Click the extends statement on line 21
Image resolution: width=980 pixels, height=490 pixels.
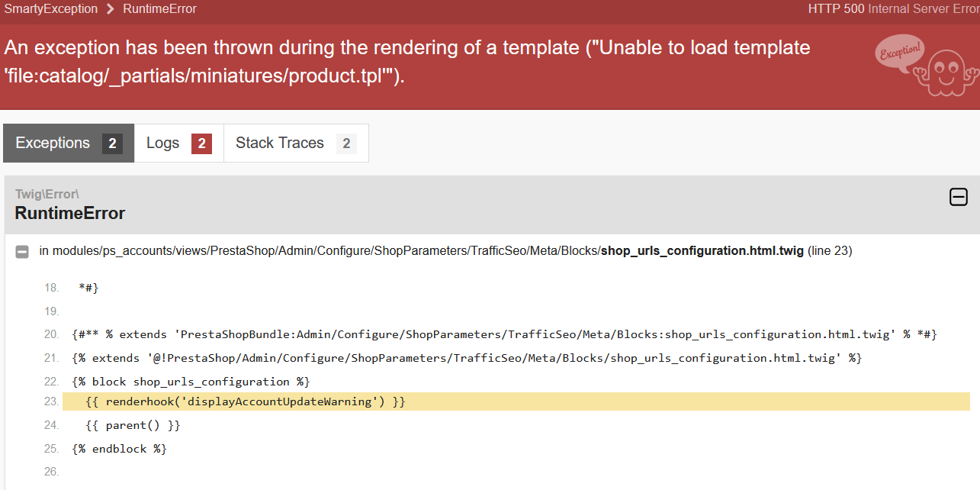coord(467,358)
